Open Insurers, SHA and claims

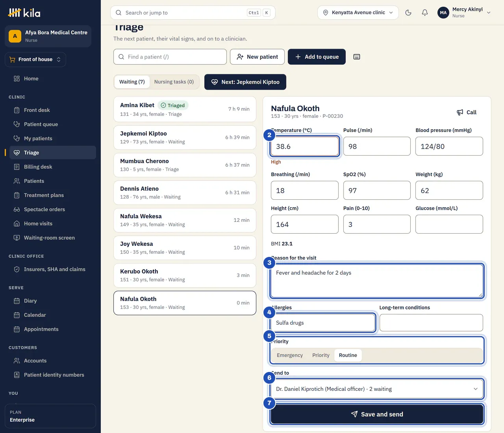point(50,269)
